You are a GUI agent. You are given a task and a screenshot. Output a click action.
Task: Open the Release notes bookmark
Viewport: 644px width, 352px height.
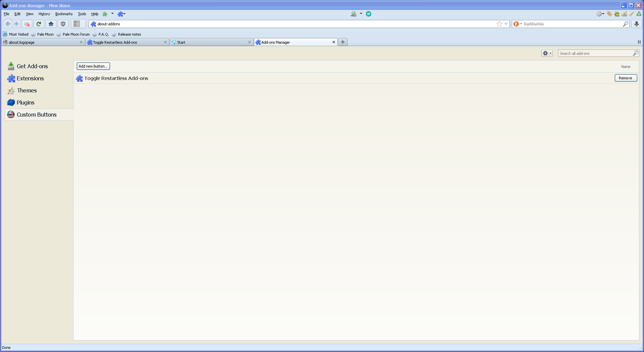126,34
